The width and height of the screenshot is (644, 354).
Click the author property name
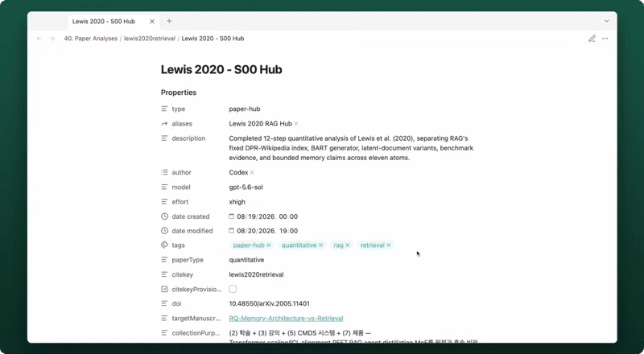click(x=182, y=172)
